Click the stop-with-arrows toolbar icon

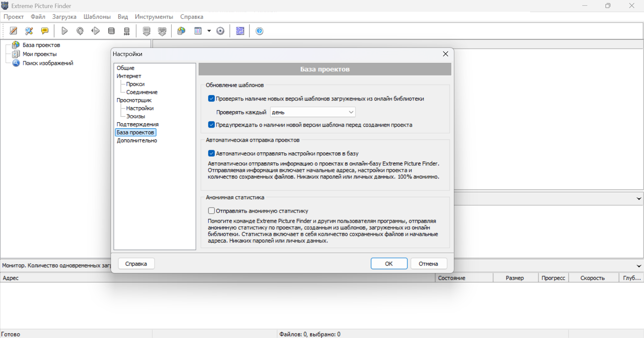(x=127, y=31)
